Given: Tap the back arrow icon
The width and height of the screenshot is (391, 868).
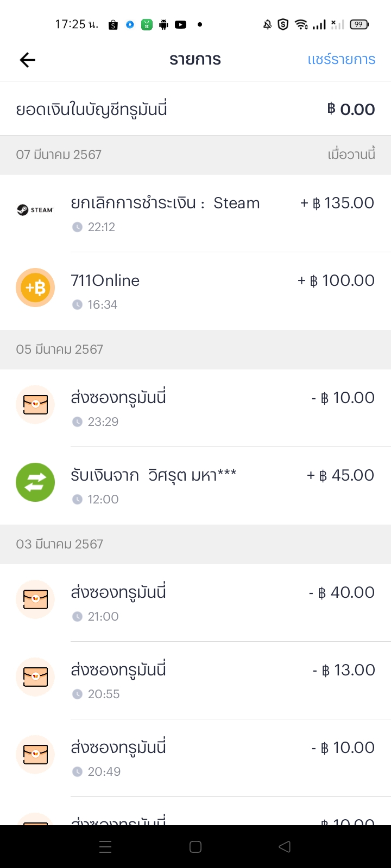Looking at the screenshot, I should pos(27,60).
